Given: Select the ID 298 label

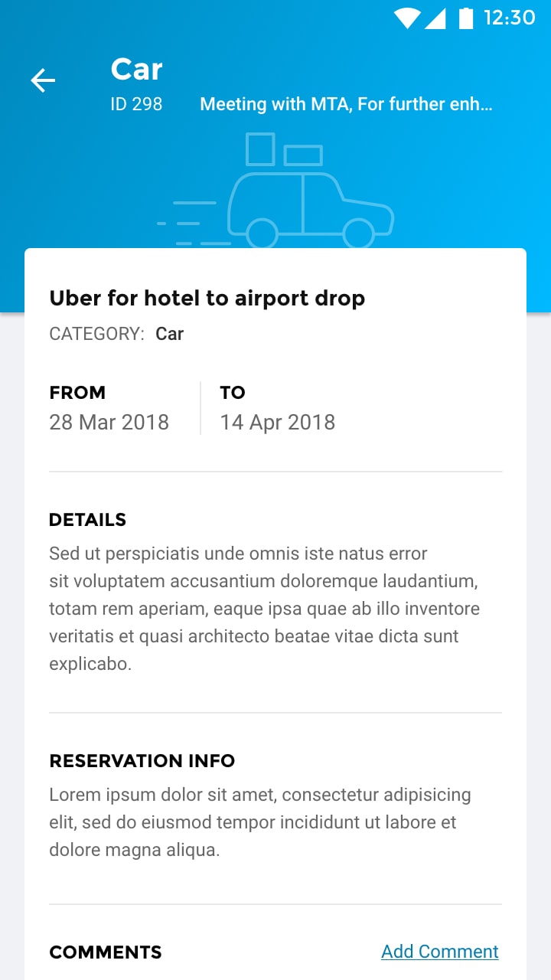Looking at the screenshot, I should pyautogui.click(x=136, y=104).
